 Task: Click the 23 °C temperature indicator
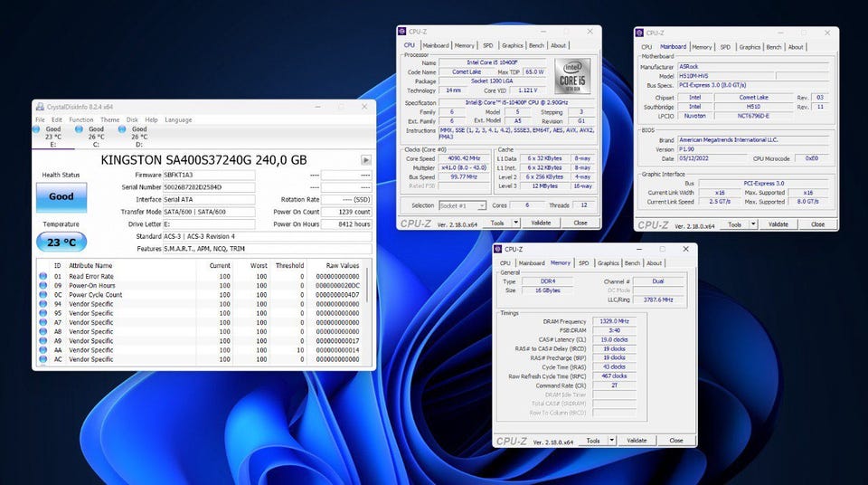click(61, 242)
